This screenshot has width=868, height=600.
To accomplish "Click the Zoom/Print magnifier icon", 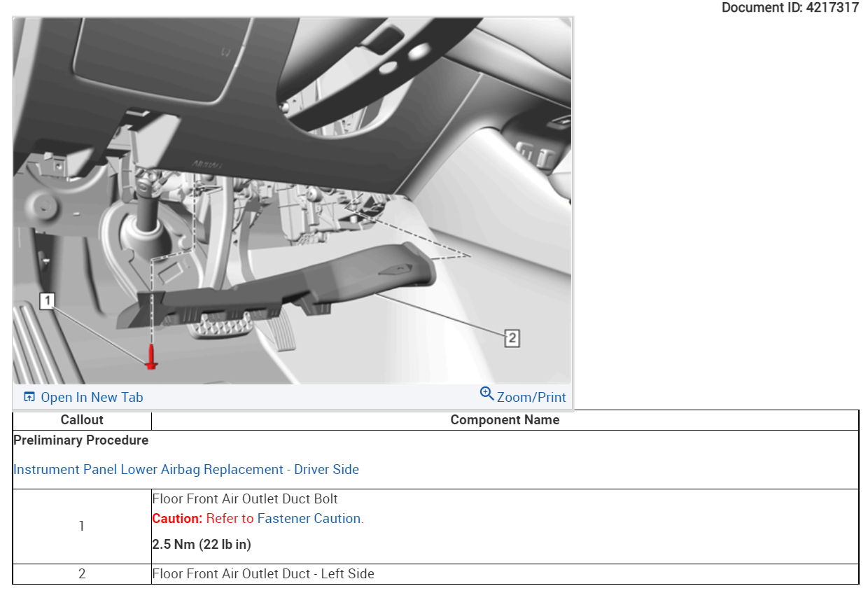I will coord(487,394).
